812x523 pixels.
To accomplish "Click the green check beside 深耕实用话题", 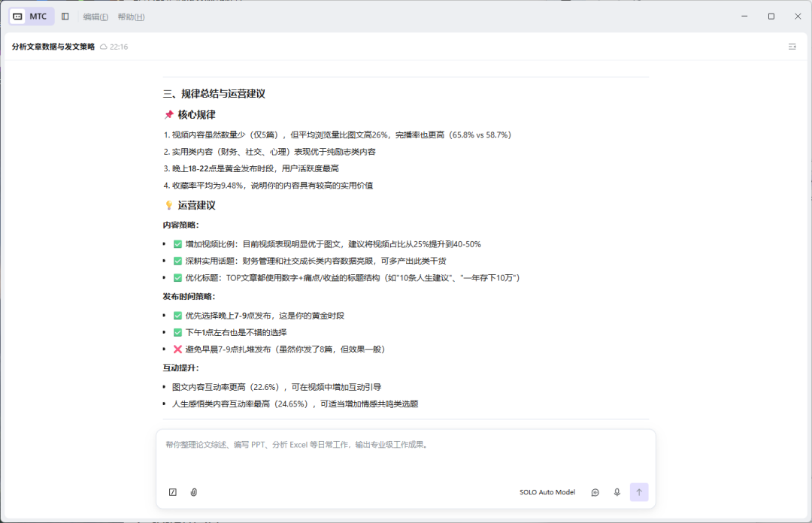I will 177,261.
